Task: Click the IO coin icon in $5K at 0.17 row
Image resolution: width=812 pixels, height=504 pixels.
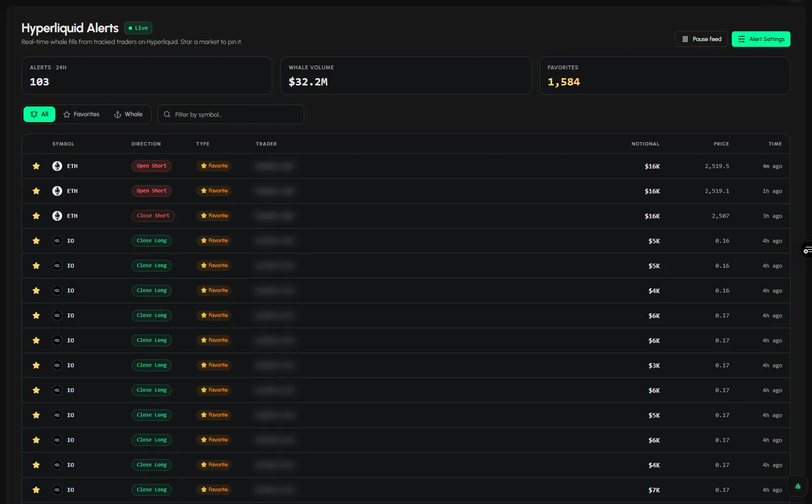Action: coord(57,415)
